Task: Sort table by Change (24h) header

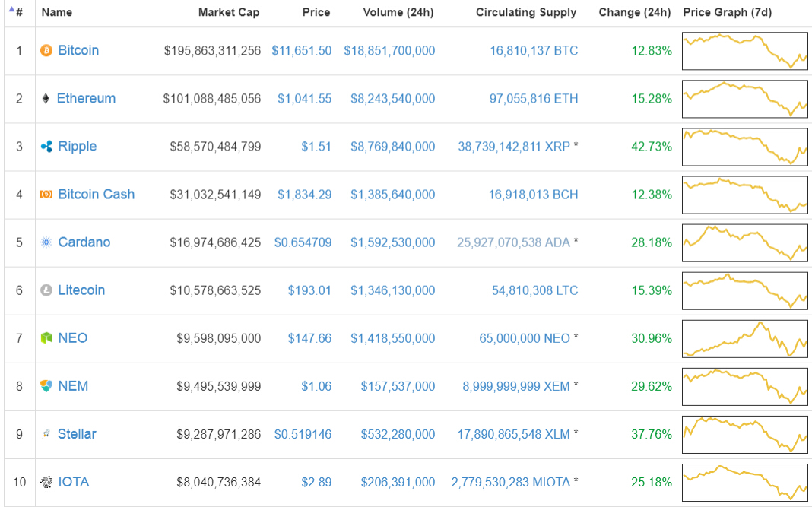Action: pyautogui.click(x=634, y=12)
